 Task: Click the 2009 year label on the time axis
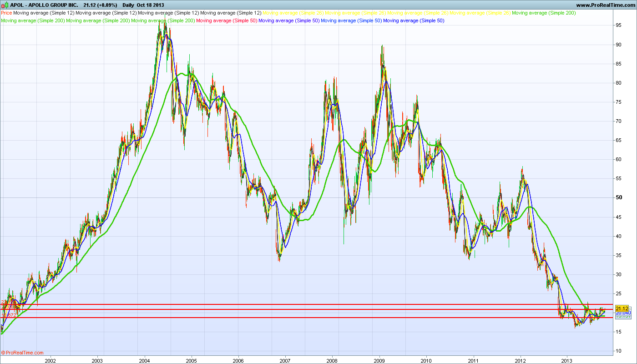(379, 360)
